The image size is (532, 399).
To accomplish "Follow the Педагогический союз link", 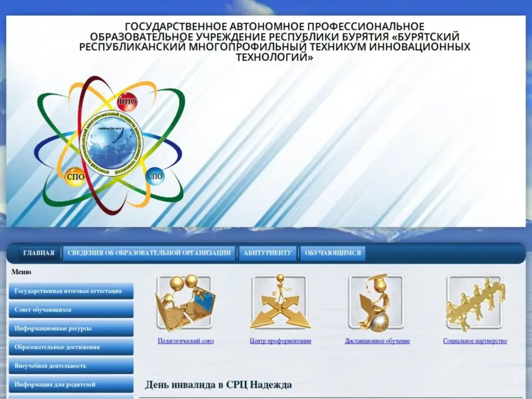I will click(x=186, y=341).
